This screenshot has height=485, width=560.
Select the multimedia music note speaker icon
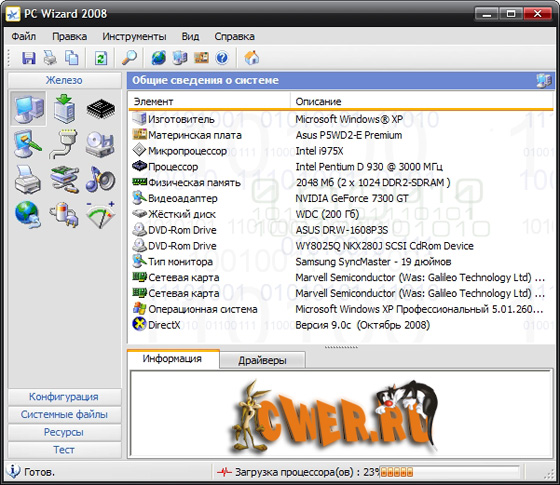coord(100,179)
